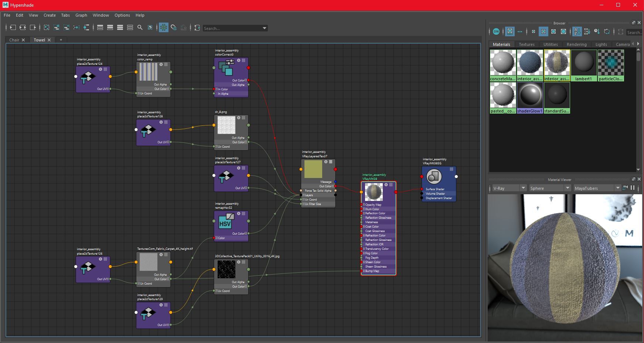
Task: Expand Reflection Color on VRayMtl38 node
Action: tap(364, 213)
